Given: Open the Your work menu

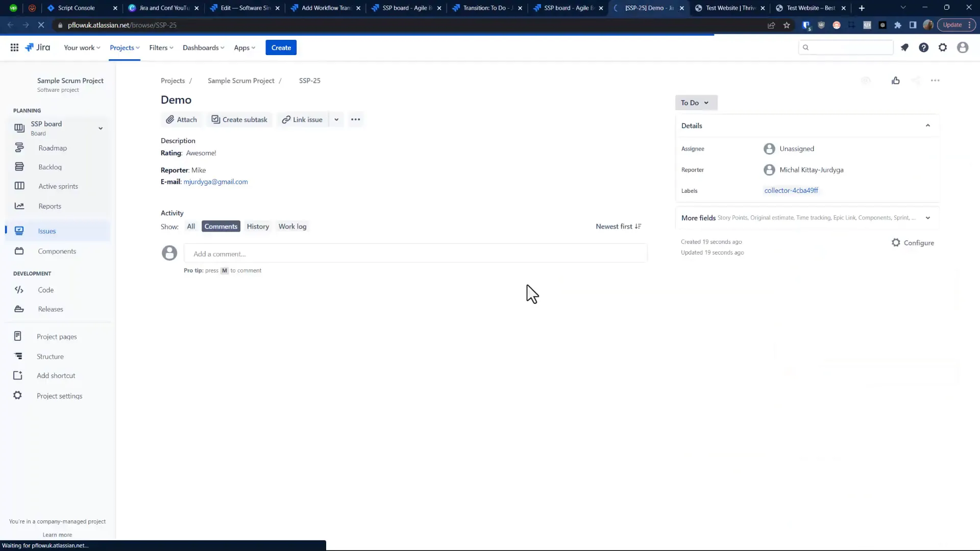Looking at the screenshot, I should 82,47.
